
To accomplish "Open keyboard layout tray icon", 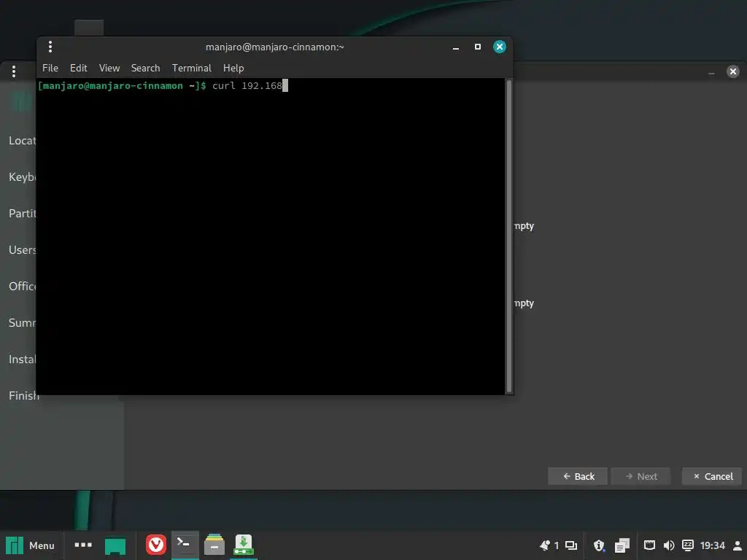I will [x=687, y=545].
